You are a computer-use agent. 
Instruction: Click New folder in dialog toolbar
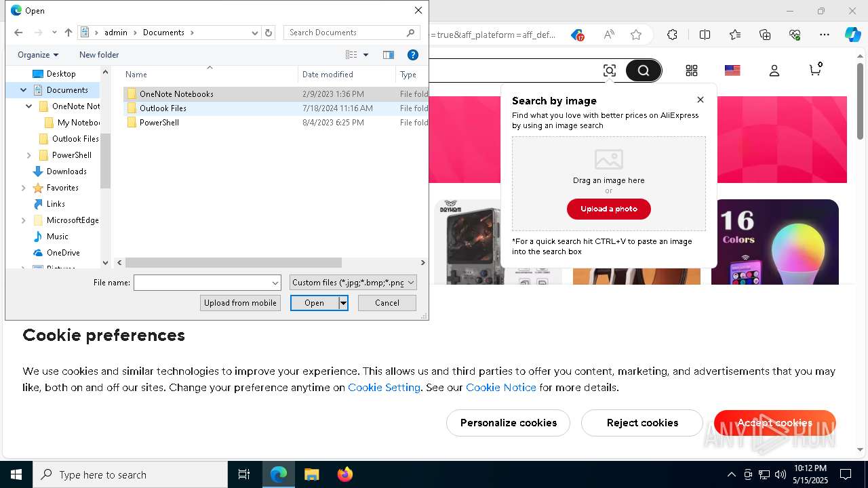[99, 55]
